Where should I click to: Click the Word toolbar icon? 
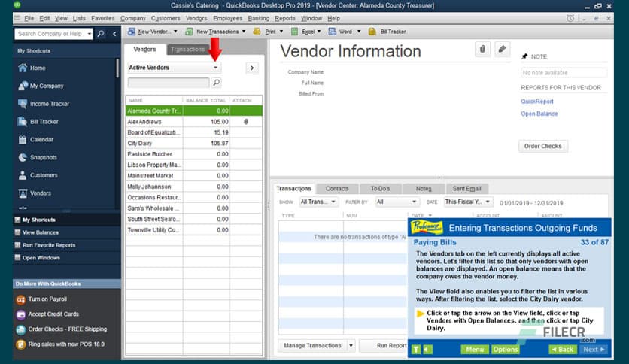pos(332,32)
